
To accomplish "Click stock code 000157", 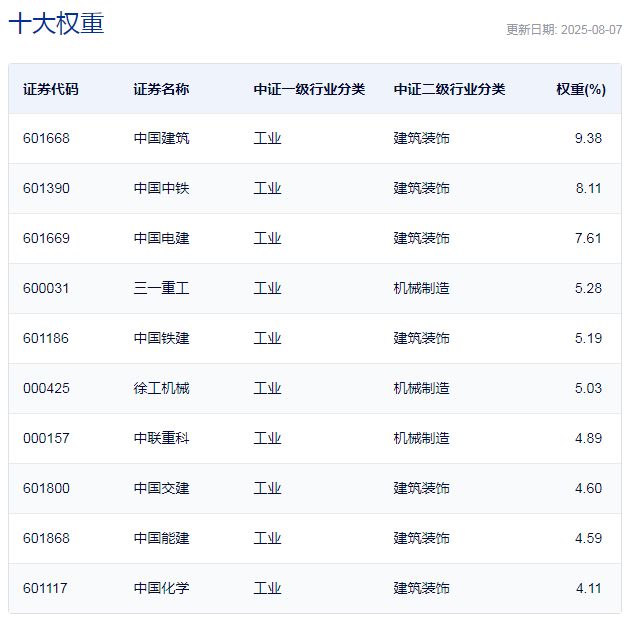I will 46,438.
